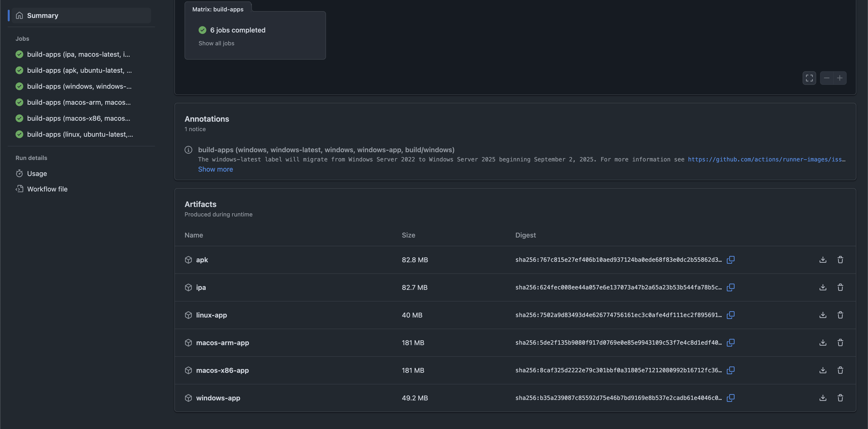Open the Workflow file page
The height and width of the screenshot is (429, 868).
pos(47,189)
